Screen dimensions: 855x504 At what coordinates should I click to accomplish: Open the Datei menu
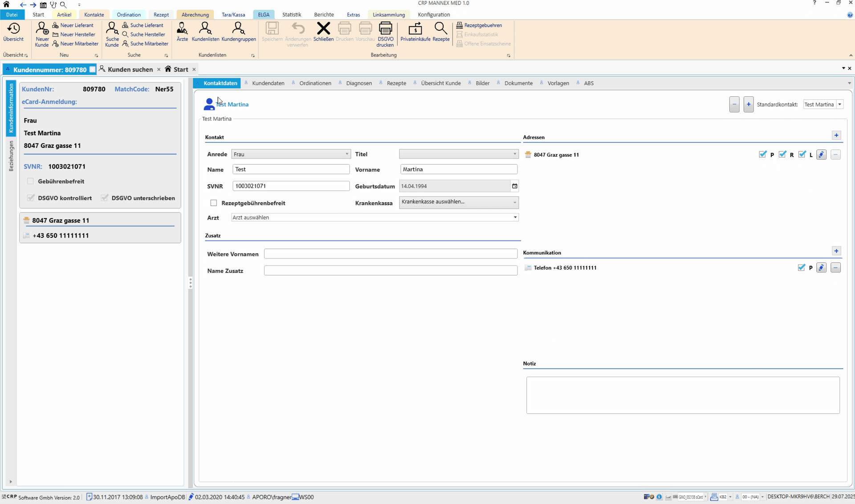[12, 15]
